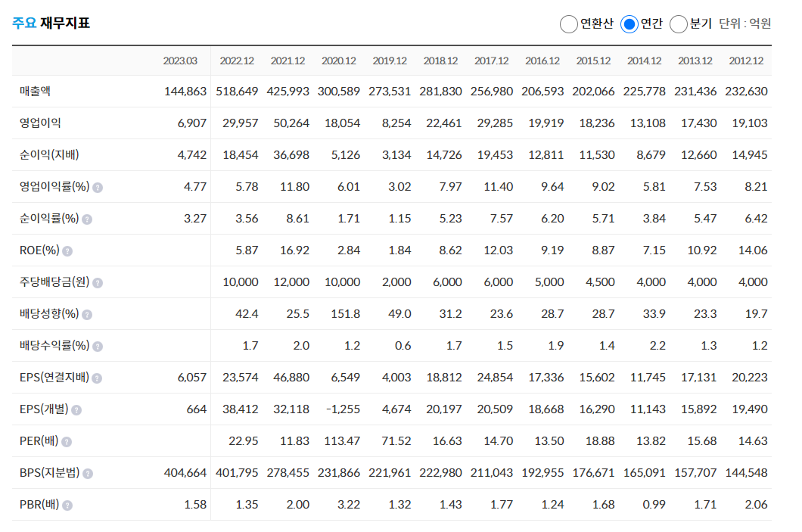Image resolution: width=802 pixels, height=532 pixels.
Task: Click the PER value 71.52
Action: tap(396, 440)
